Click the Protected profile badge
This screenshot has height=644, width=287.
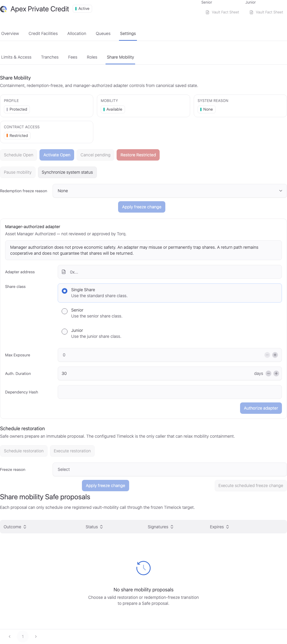[x=17, y=109]
